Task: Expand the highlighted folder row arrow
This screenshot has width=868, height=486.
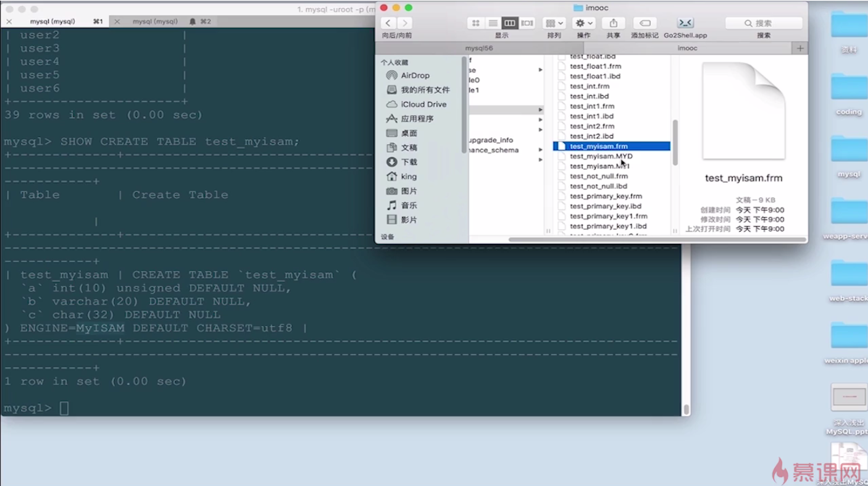Action: coord(540,109)
